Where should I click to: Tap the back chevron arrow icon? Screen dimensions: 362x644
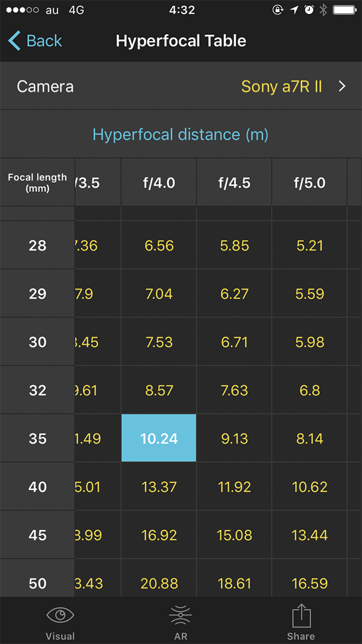click(14, 40)
